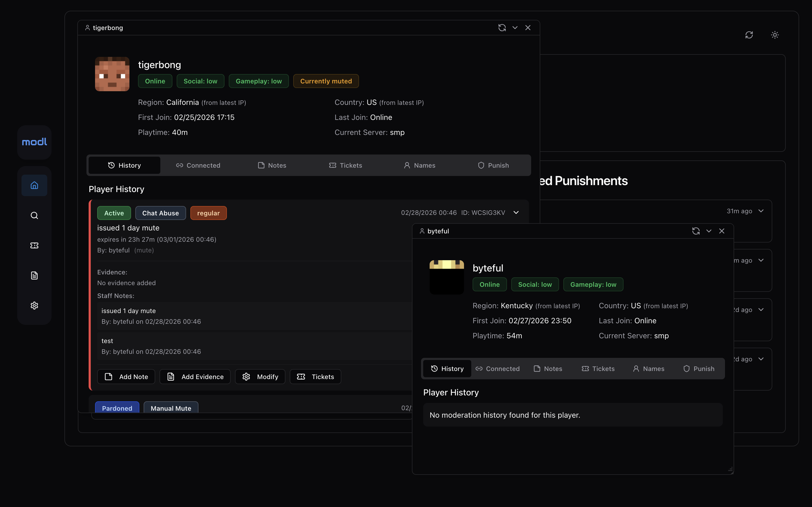Refresh the tigerbong player window
Image resolution: width=812 pixels, height=507 pixels.
[502, 28]
